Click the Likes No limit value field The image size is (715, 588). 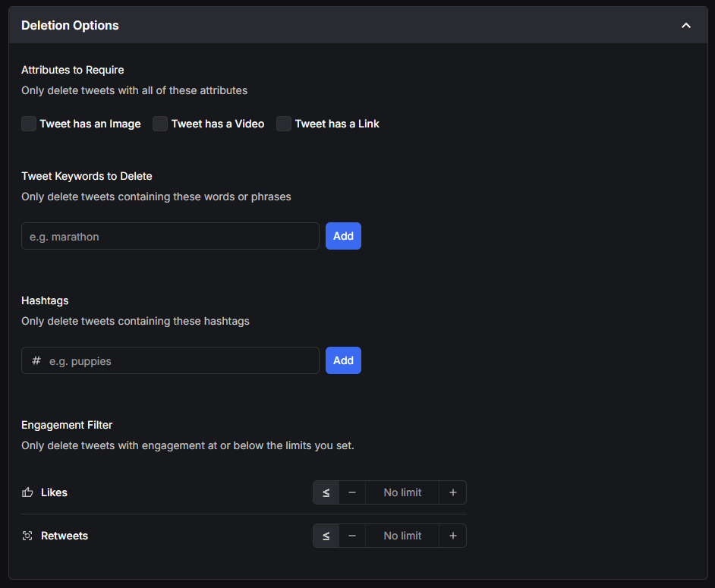click(402, 492)
